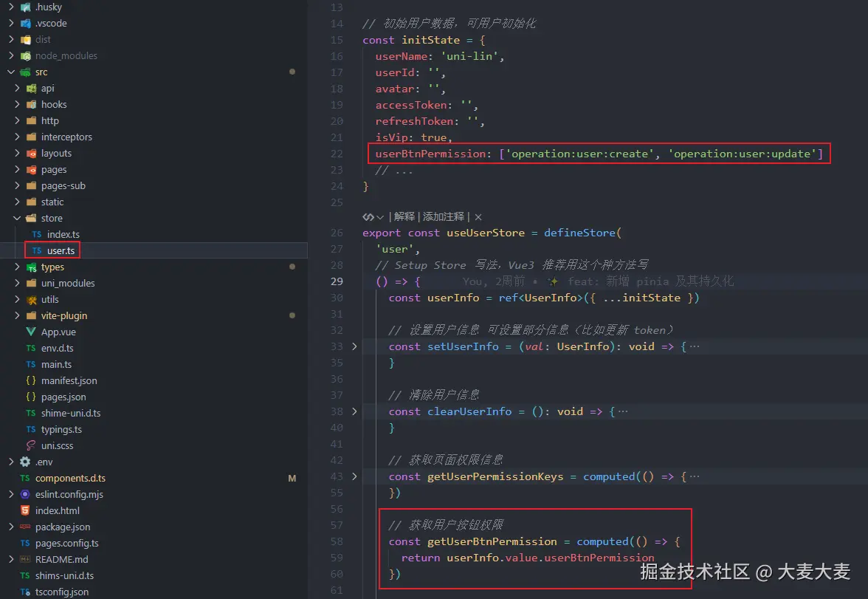Open the shims-uni.d.ts file
This screenshot has height=599, width=868.
(x=64, y=575)
